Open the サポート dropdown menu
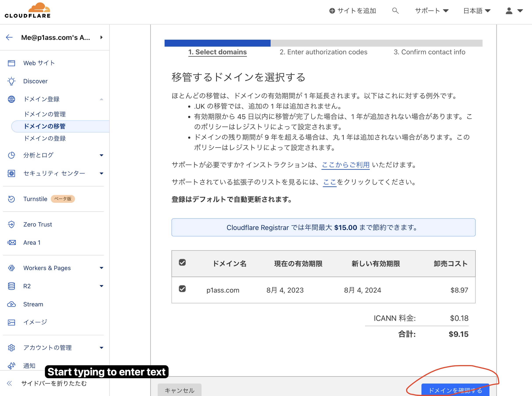 coord(432,11)
